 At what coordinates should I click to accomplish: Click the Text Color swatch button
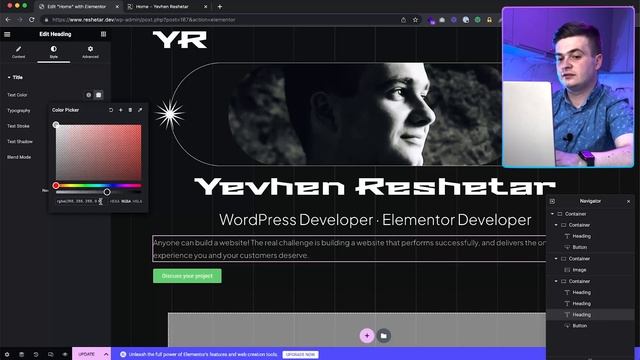[x=98, y=95]
